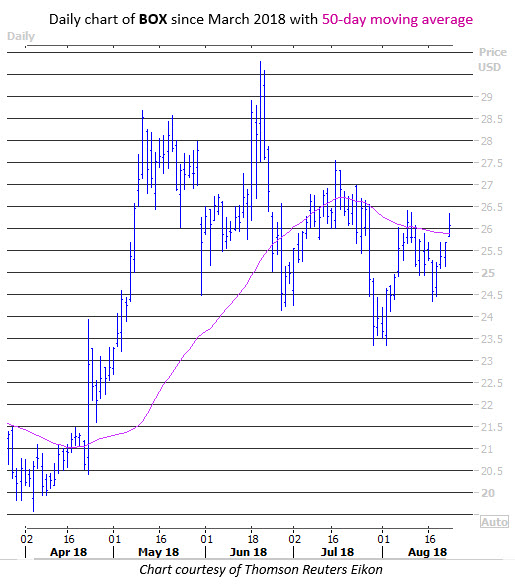Click the Auto scale button
515x584 pixels.
pos(494,522)
